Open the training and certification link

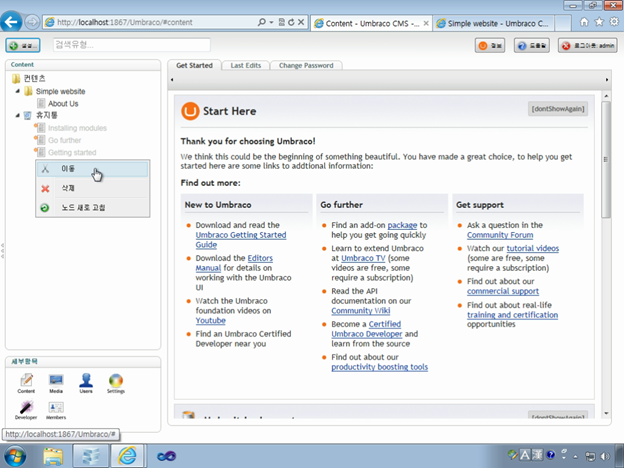[x=513, y=315]
